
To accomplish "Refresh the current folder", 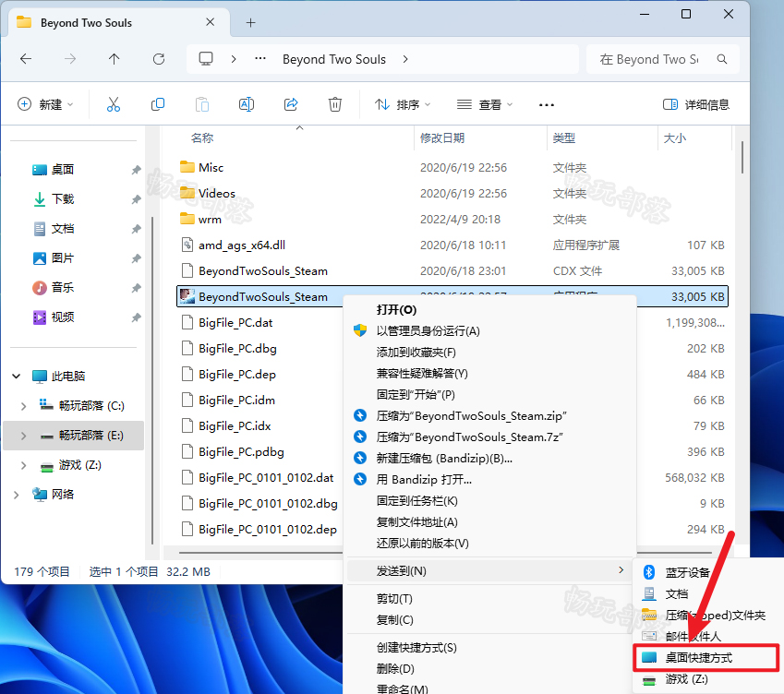I will (x=159, y=59).
